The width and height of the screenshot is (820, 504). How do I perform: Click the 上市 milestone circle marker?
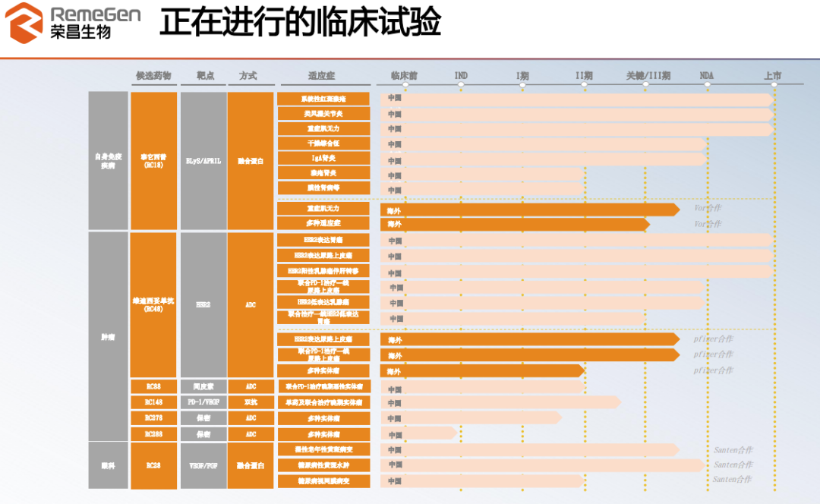point(774,84)
